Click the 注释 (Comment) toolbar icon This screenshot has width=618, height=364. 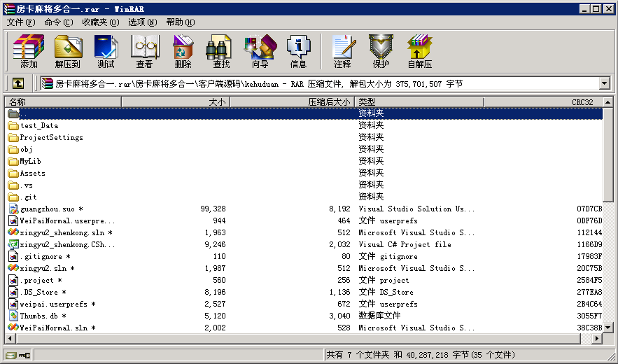(x=342, y=51)
